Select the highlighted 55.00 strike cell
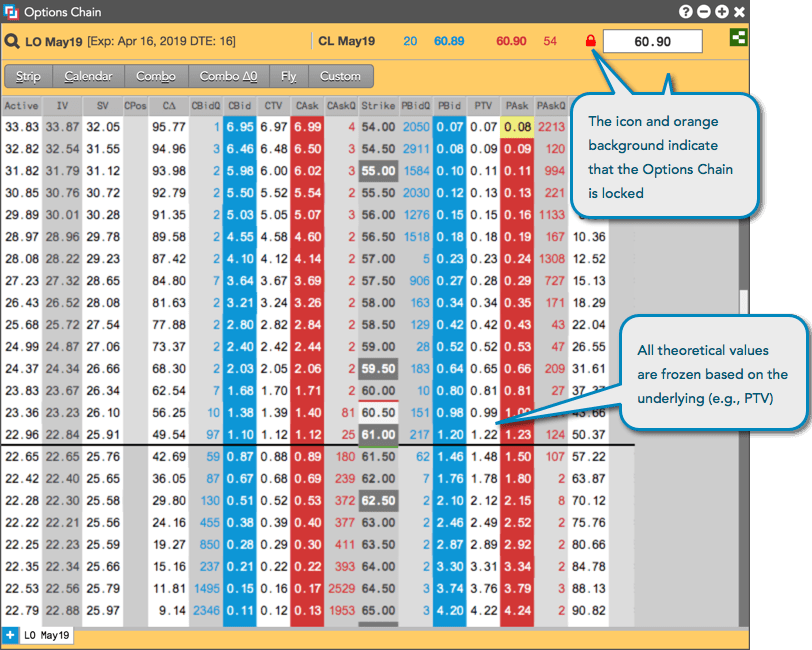Viewport: 812px width, 650px height. pos(379,171)
